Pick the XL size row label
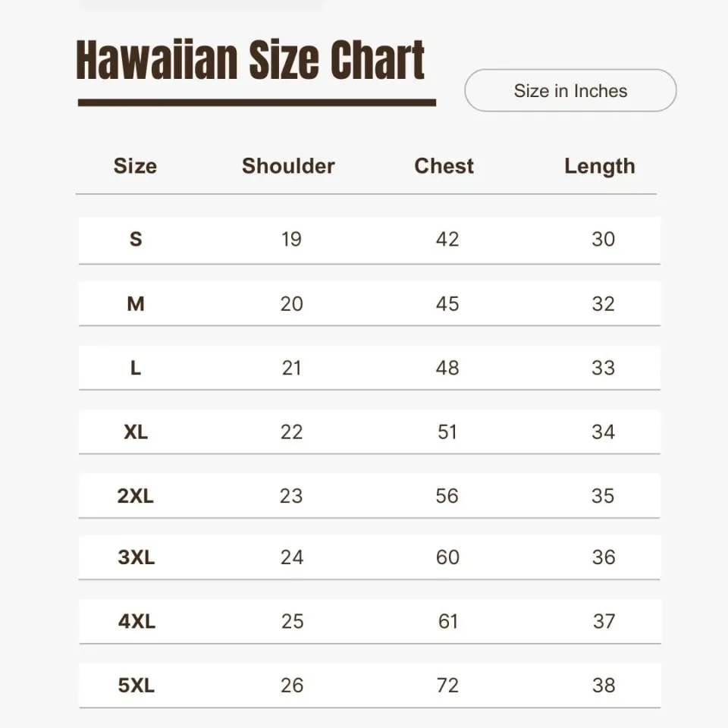728x728 pixels. tap(136, 432)
